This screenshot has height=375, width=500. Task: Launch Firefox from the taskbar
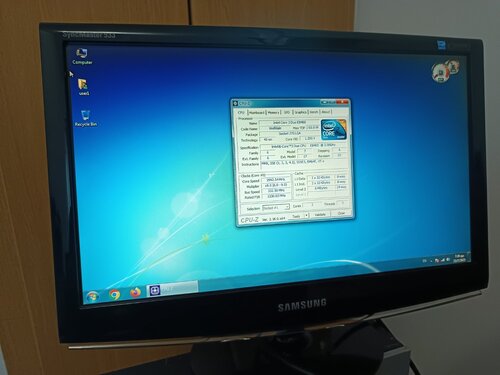tap(135, 293)
